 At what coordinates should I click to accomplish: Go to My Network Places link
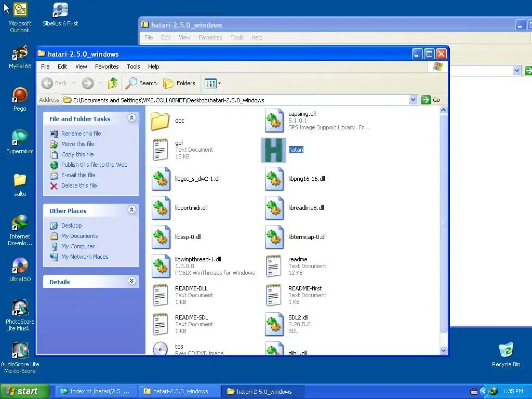coord(85,257)
